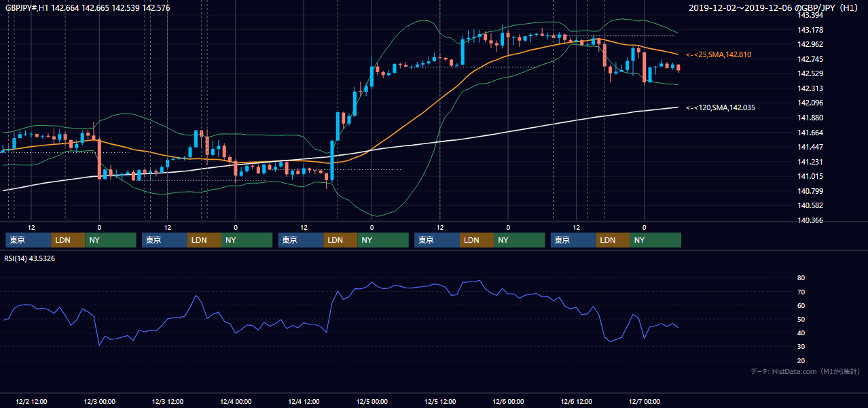Image resolution: width=868 pixels, height=408 pixels.
Task: Click price axis label 140.366
Action: tap(810, 220)
